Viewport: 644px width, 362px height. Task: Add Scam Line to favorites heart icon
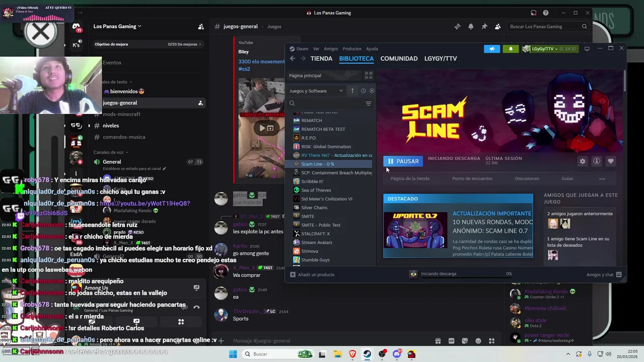(611, 161)
